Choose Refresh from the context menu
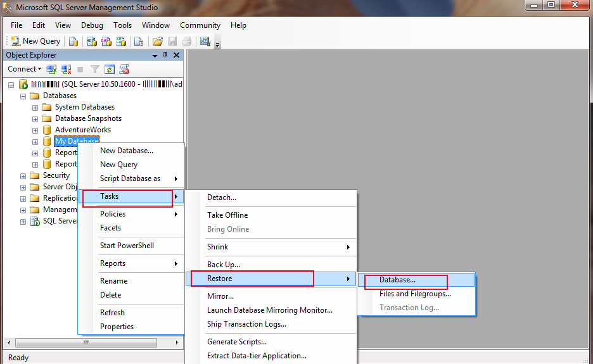593x364 pixels. coord(131,313)
